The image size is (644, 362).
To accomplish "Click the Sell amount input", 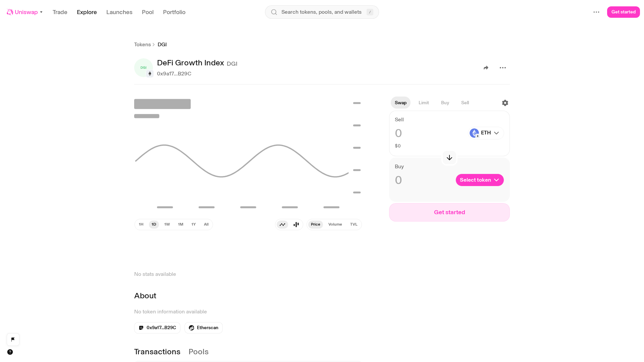I will pyautogui.click(x=429, y=133).
